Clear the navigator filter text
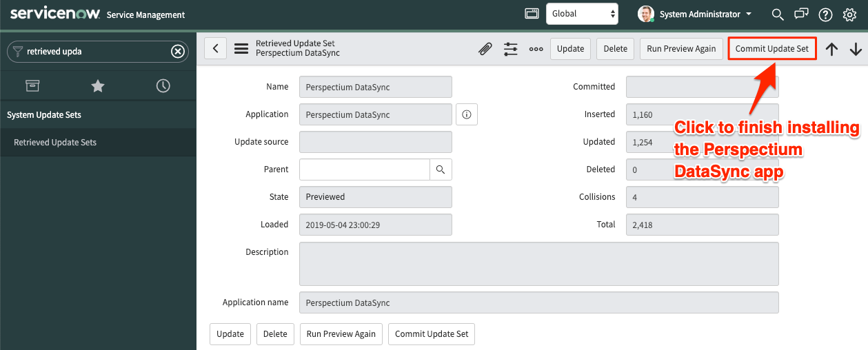The height and width of the screenshot is (350, 868). pyautogui.click(x=178, y=51)
